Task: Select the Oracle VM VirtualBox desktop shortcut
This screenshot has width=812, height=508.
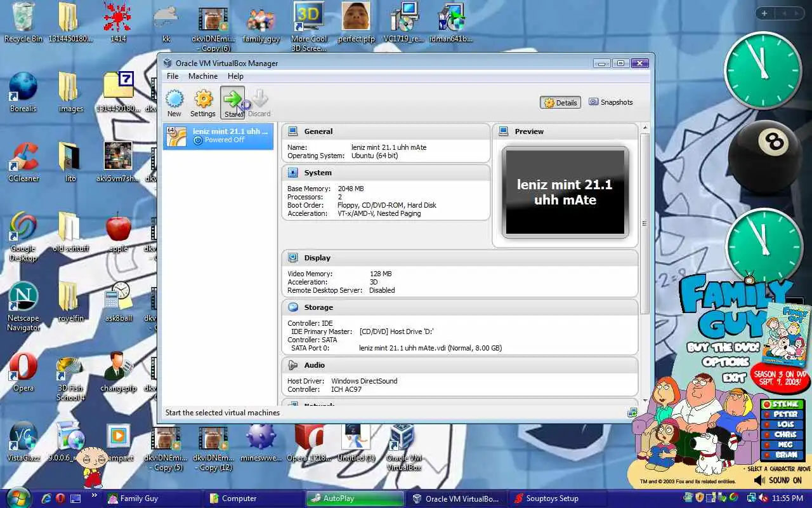Action: point(403,446)
